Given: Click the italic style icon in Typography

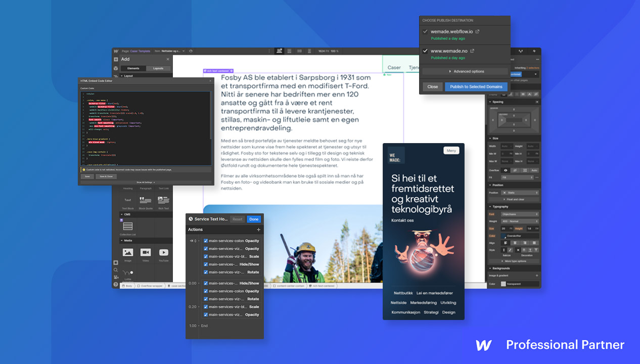Looking at the screenshot, I should click(510, 250).
